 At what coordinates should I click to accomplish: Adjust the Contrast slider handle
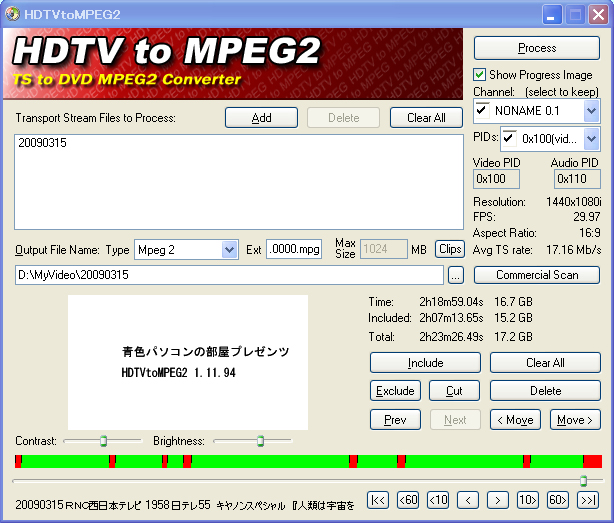(x=103, y=440)
